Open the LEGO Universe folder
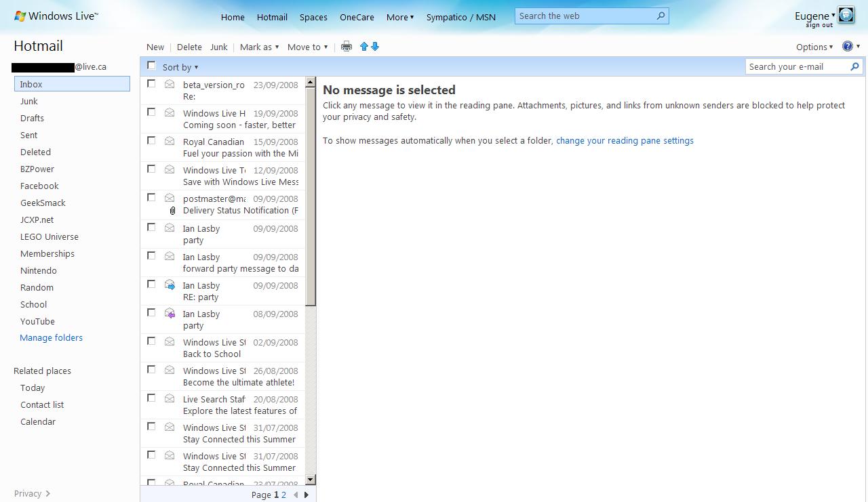The height and width of the screenshot is (502, 868). tap(50, 236)
